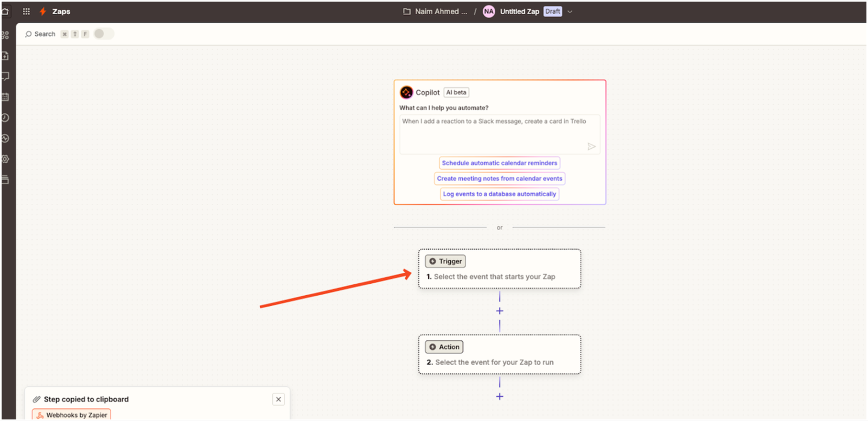
Task: Click the NA avatar circle
Action: point(489,11)
